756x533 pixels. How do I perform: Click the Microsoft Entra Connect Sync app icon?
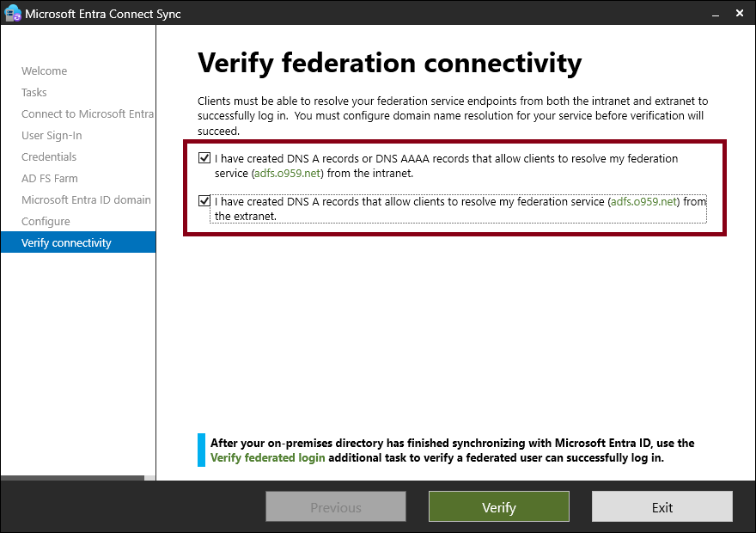click(13, 13)
